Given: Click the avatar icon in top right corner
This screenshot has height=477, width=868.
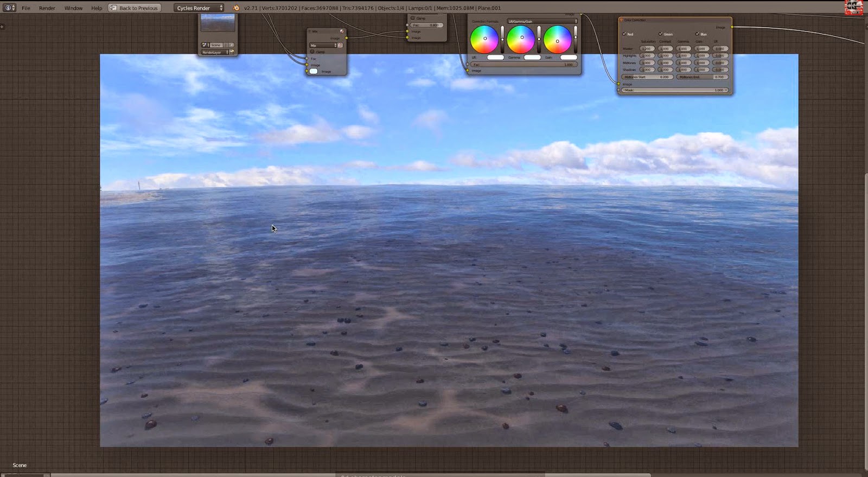Looking at the screenshot, I should [x=854, y=8].
